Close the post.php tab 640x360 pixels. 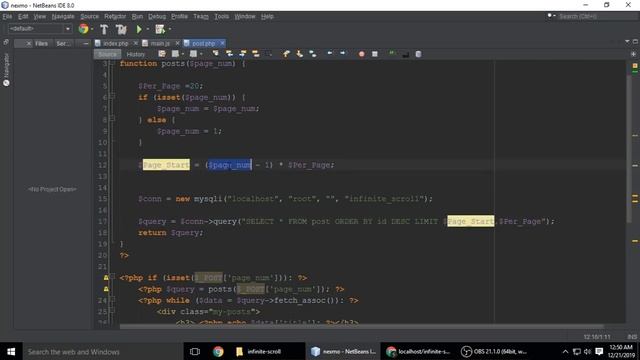[x=222, y=43]
